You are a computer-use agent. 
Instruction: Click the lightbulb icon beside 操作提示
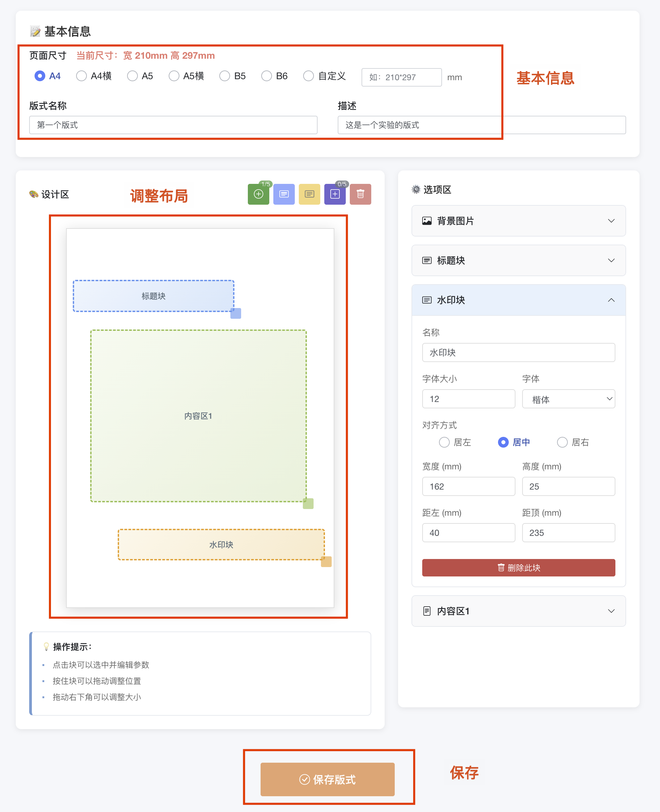point(46,646)
